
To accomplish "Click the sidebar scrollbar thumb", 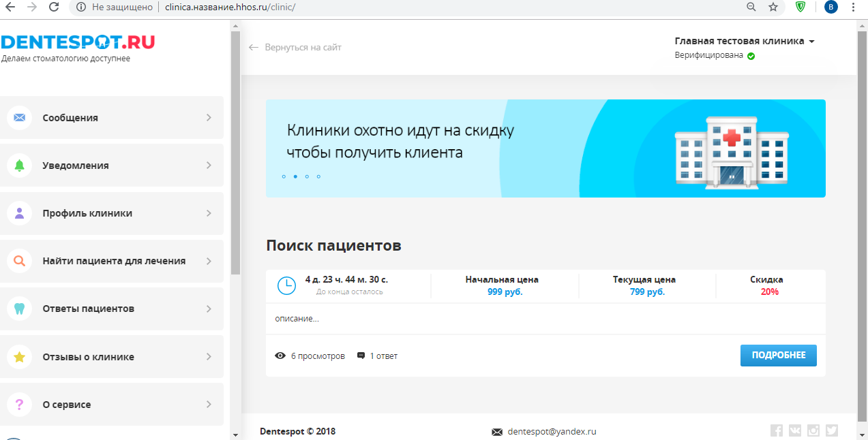I will [235, 152].
